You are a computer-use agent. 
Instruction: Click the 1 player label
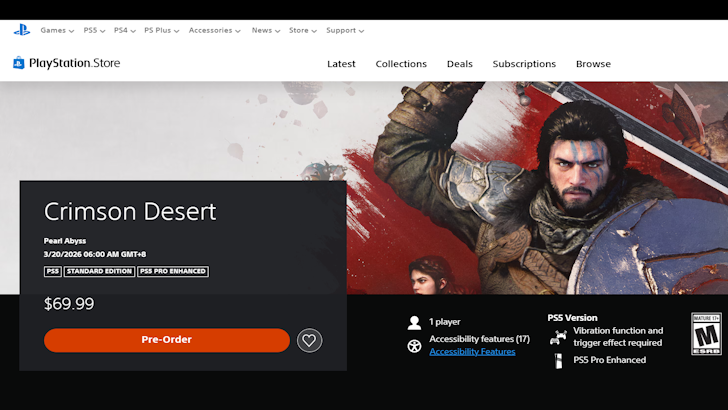(x=444, y=322)
